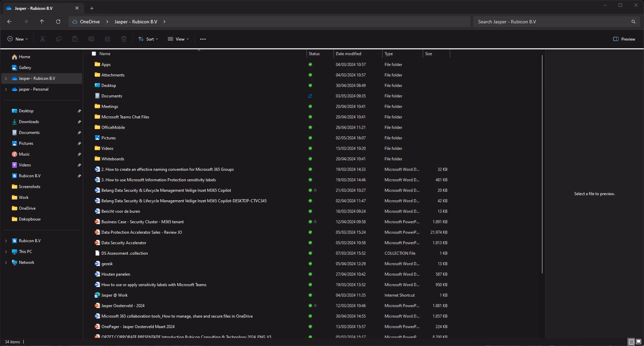Tick the select all items checkbox

coord(94,54)
